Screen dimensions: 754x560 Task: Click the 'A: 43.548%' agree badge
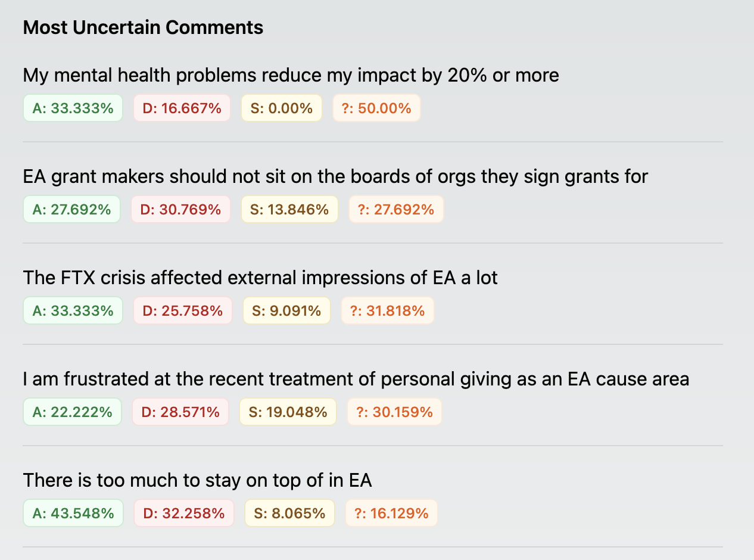73,513
